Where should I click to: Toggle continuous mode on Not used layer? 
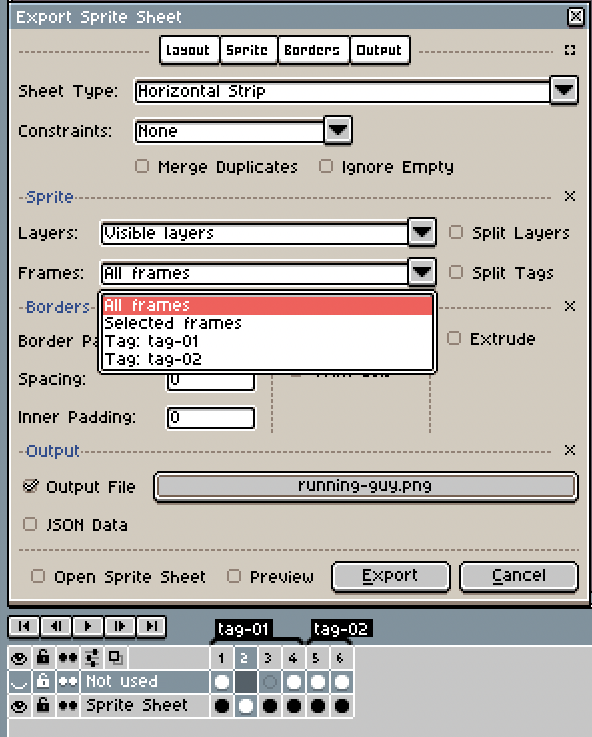tap(68, 682)
